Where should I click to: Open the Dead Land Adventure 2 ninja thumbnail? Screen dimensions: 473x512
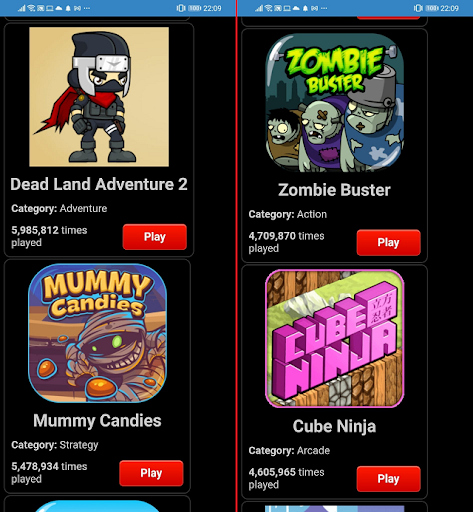99,97
